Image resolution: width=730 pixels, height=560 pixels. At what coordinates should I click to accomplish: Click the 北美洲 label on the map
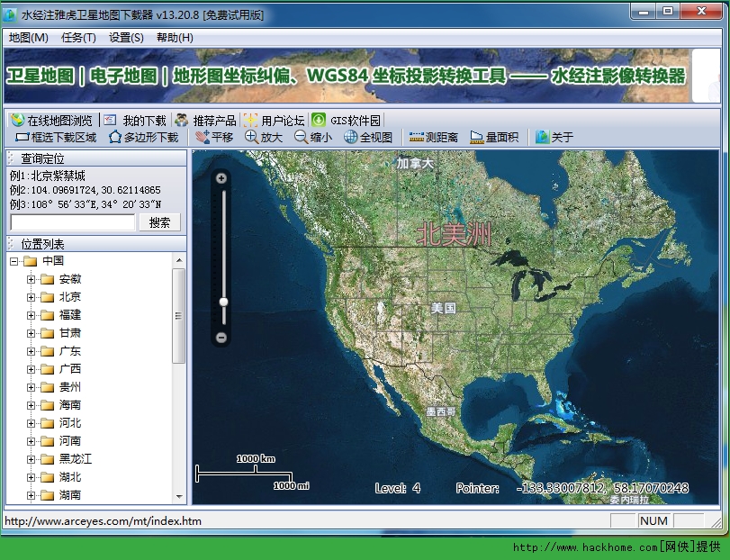[454, 234]
